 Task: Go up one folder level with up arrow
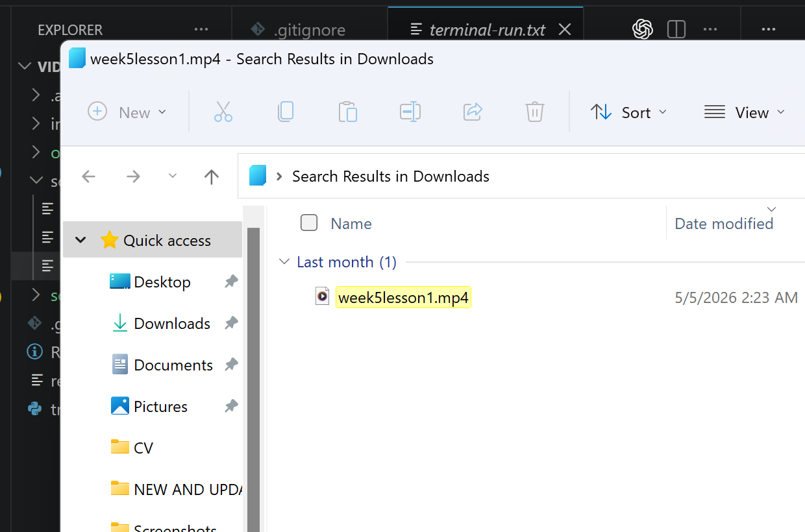tap(211, 176)
